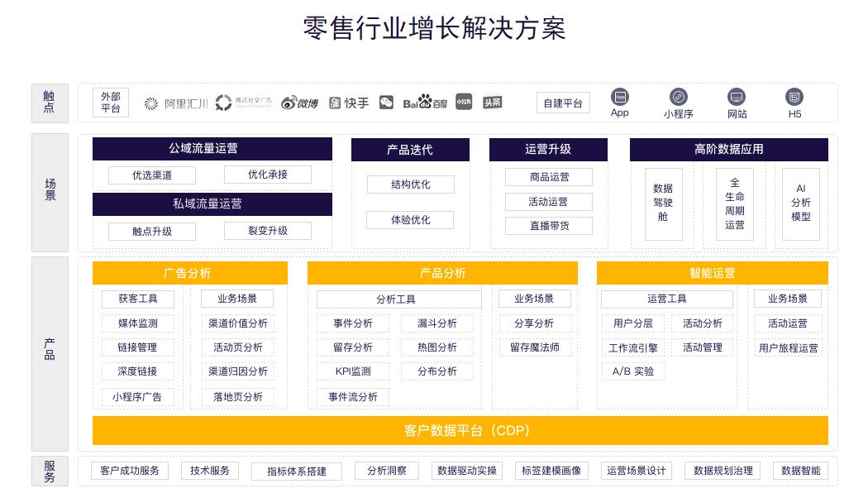Click the 小程序广告 item
The height and width of the screenshot is (498, 868).
click(138, 397)
